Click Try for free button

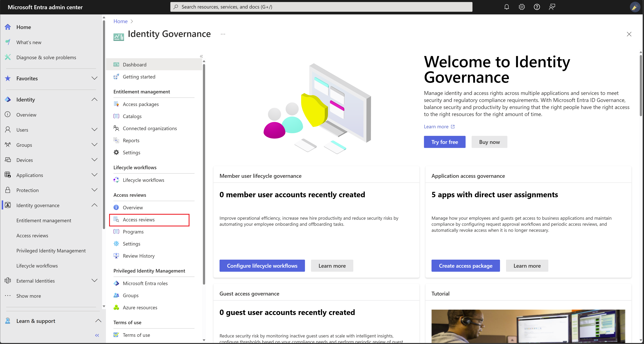pyautogui.click(x=445, y=142)
